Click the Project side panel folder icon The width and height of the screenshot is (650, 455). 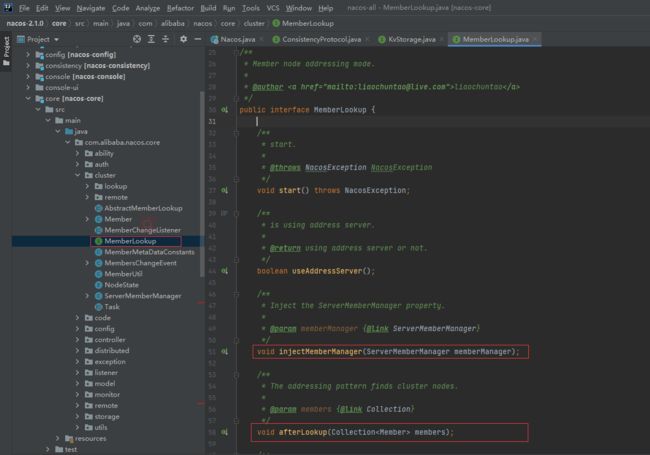click(6, 63)
